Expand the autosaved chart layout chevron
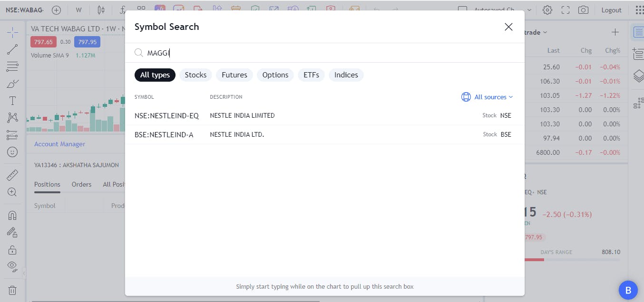 529,10
